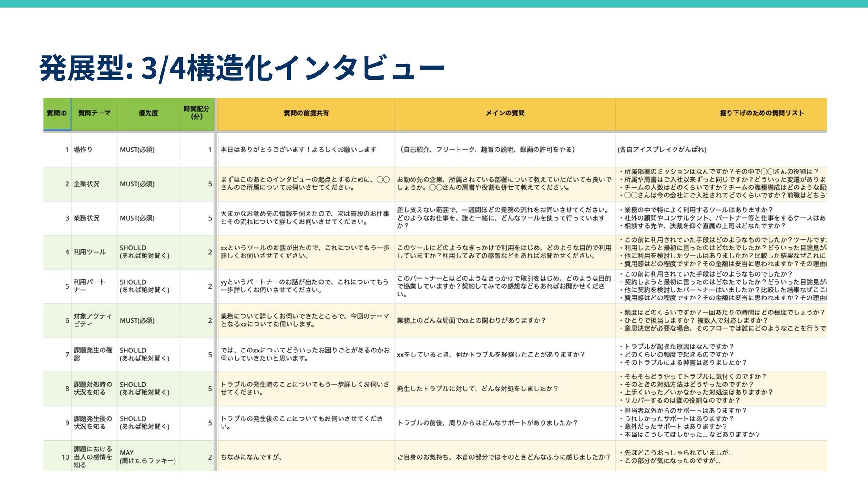868x488 pixels.
Task: Click the 時間配分(分) header cell
Action: (x=197, y=113)
